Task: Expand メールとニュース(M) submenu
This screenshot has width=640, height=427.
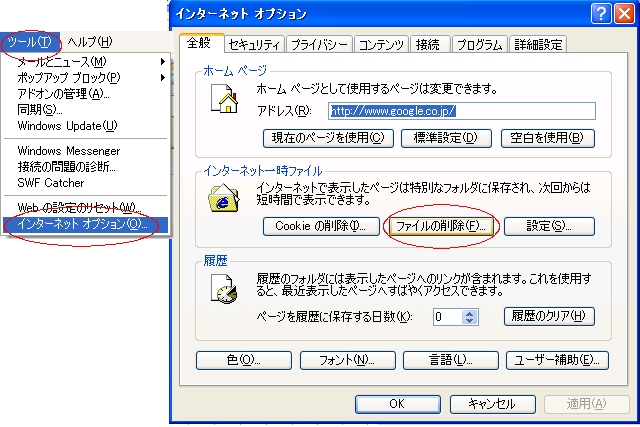Action: point(85,62)
